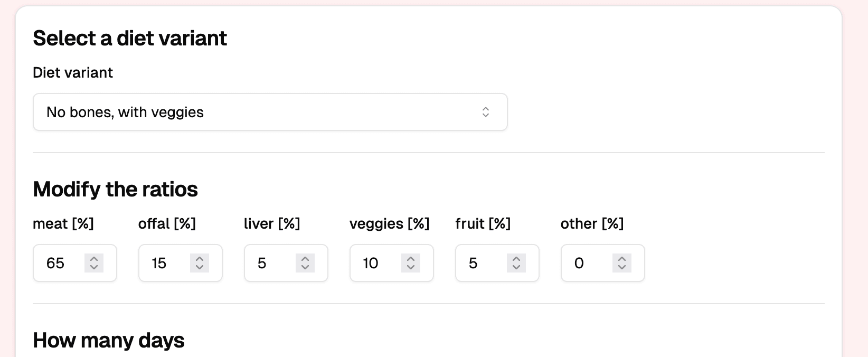Increase the fruit percentage with up arrow

516,259
